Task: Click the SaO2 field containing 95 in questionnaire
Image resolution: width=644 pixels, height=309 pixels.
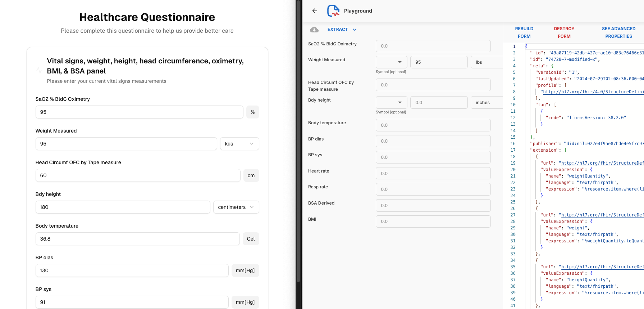Action: pos(139,112)
